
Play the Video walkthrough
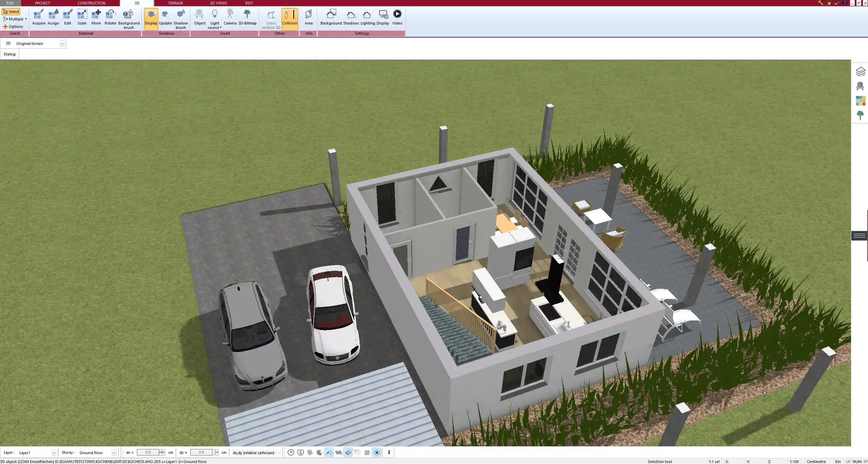click(x=397, y=18)
